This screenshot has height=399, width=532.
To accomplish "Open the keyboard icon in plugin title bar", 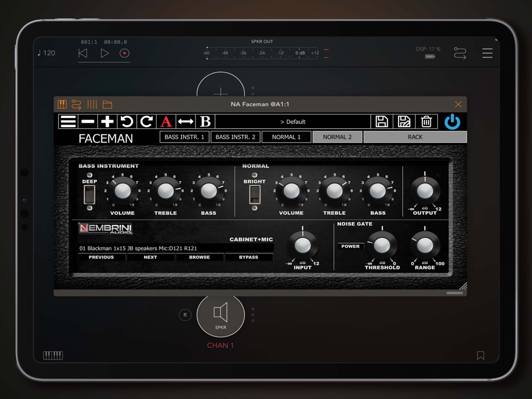I will point(62,104).
